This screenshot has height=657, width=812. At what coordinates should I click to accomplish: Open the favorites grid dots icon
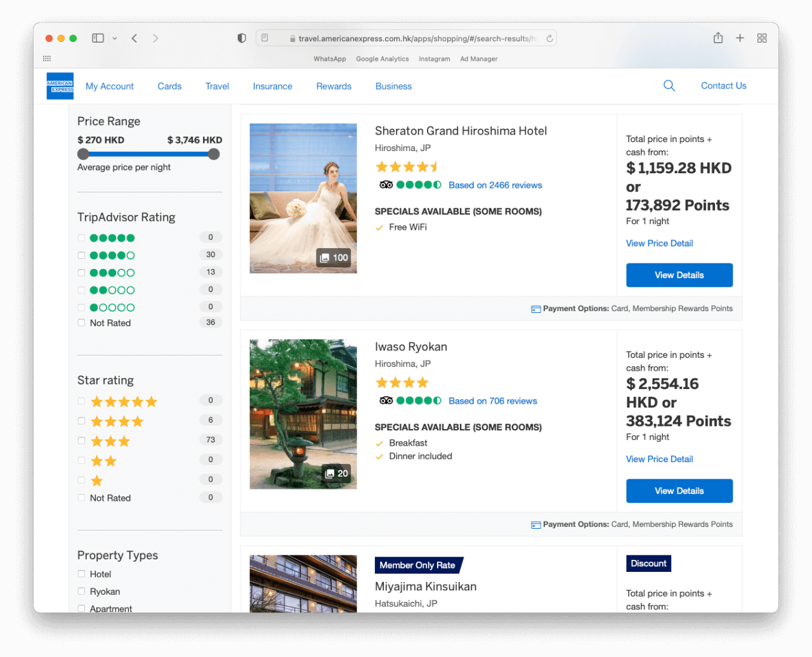(x=47, y=58)
